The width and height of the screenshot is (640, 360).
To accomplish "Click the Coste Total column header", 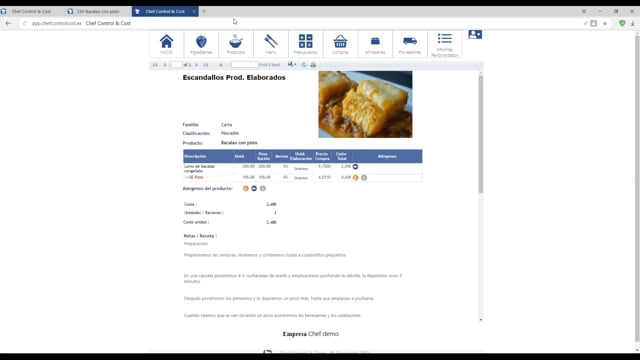I will pos(342,156).
